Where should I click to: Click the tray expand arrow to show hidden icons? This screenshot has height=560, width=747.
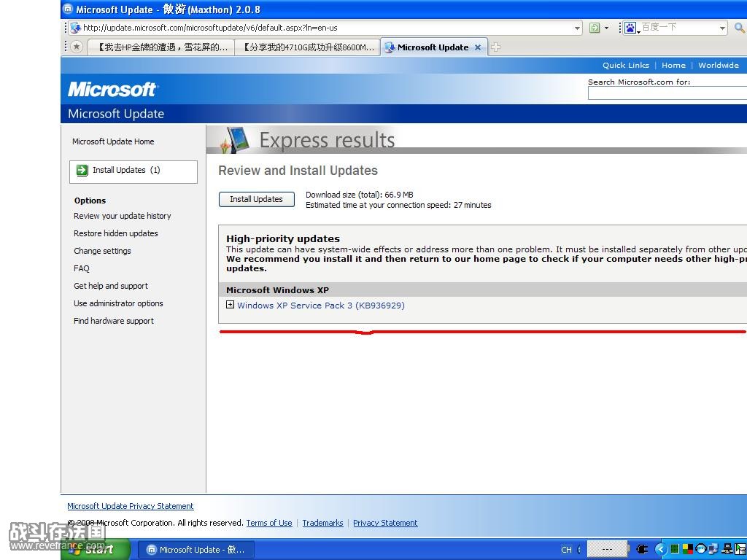point(661,550)
